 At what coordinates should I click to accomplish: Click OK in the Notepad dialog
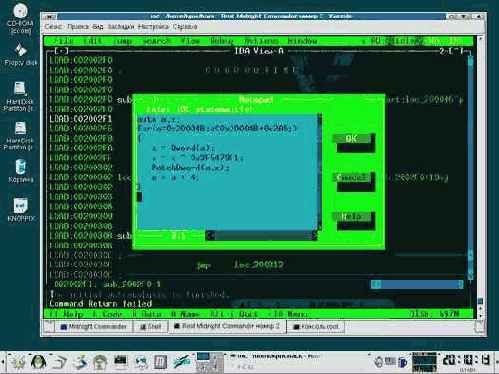click(352, 139)
